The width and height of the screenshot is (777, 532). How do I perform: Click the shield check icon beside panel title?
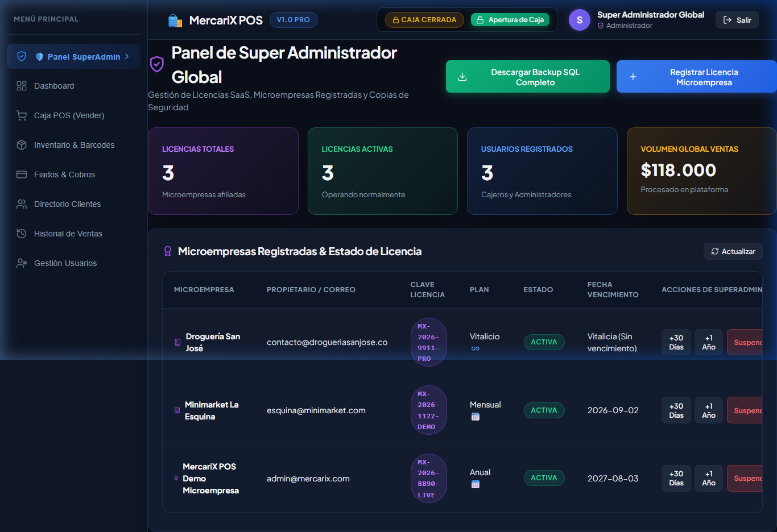[157, 64]
